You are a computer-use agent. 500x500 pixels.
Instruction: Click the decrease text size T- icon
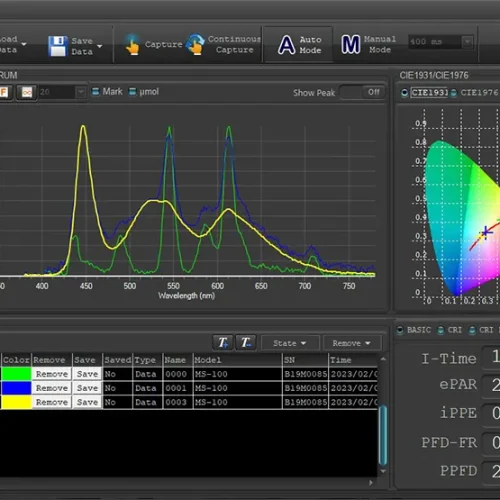click(x=246, y=342)
